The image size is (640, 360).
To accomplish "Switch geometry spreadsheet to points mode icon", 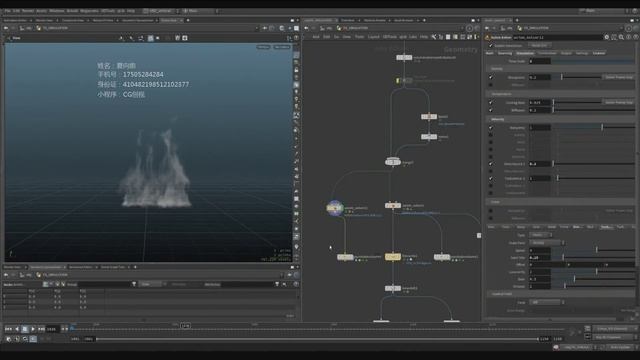I will pyautogui.click(x=45, y=284).
